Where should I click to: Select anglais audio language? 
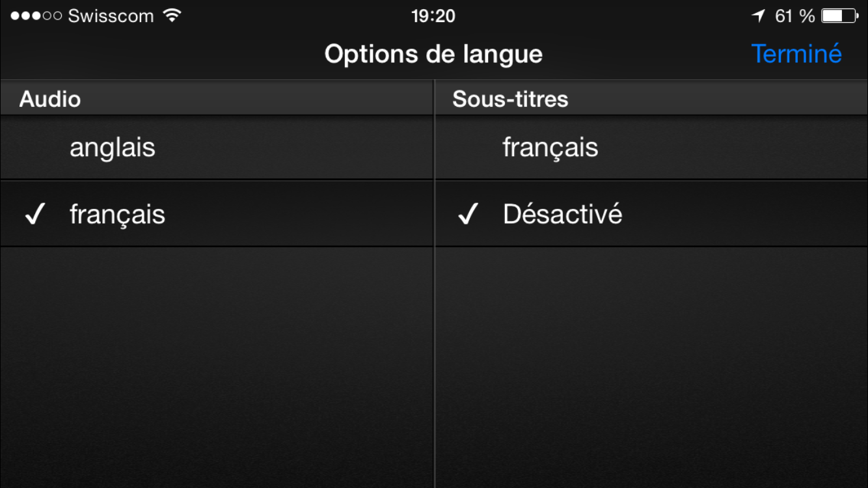pos(217,148)
